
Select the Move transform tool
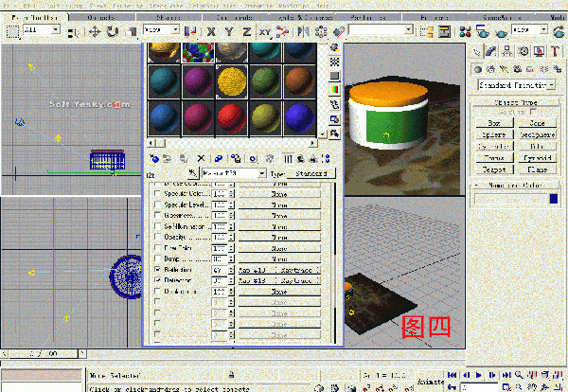click(x=95, y=31)
